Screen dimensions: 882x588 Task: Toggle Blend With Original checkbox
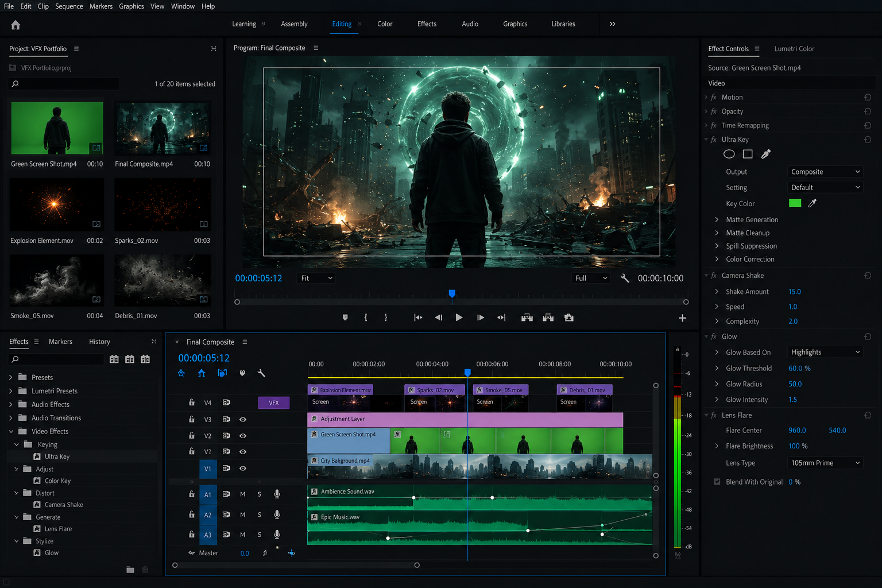[717, 482]
